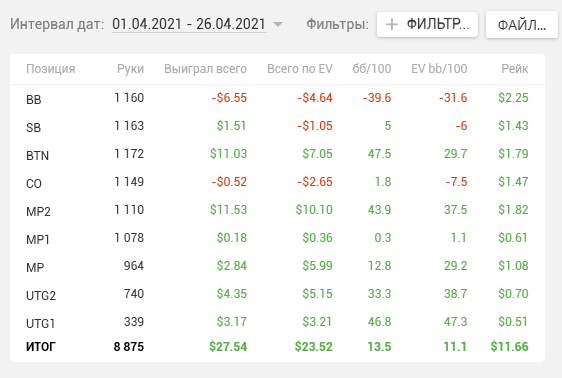Click won amount $3.17 in UTG1 row
The image size is (562, 378).
coord(232,321)
